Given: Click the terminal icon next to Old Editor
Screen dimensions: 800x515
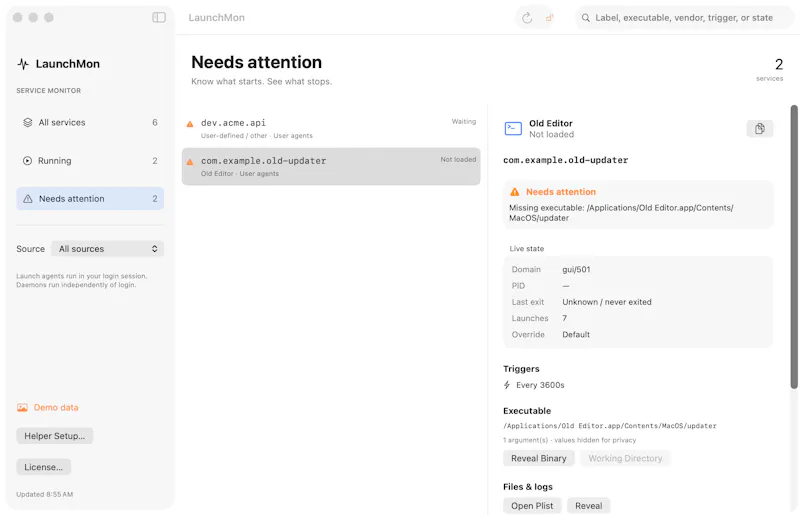Looking at the screenshot, I should (x=513, y=128).
